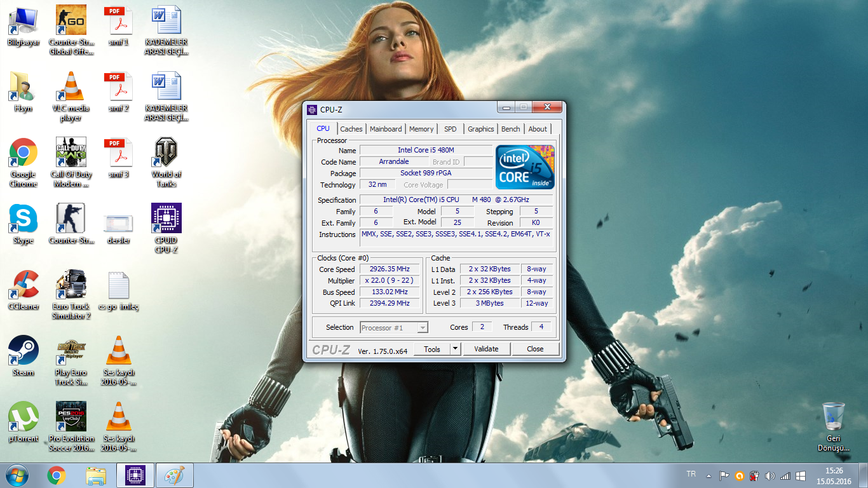Click the Multiplier value x 22.0
The image size is (868, 488).
(x=390, y=280)
